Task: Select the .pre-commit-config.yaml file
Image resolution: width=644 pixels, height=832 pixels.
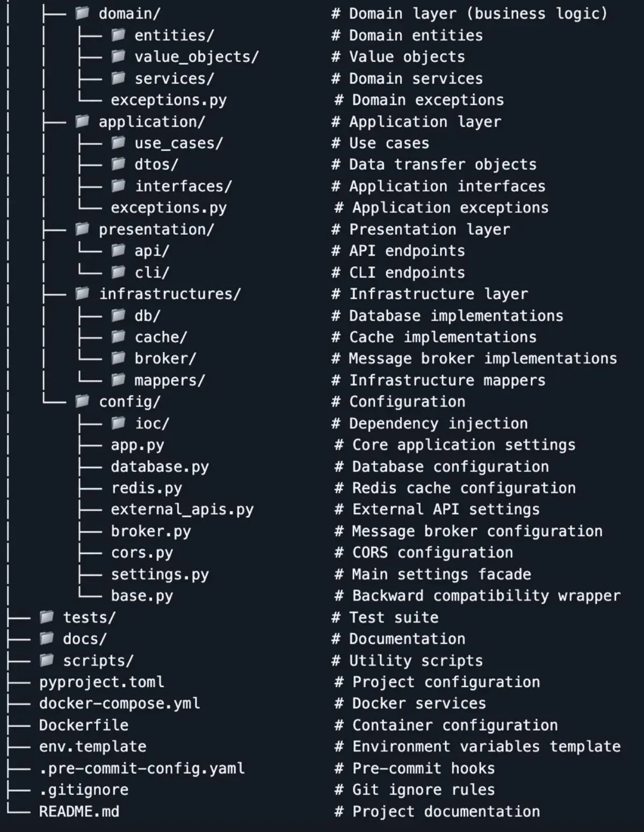Action: click(142, 769)
